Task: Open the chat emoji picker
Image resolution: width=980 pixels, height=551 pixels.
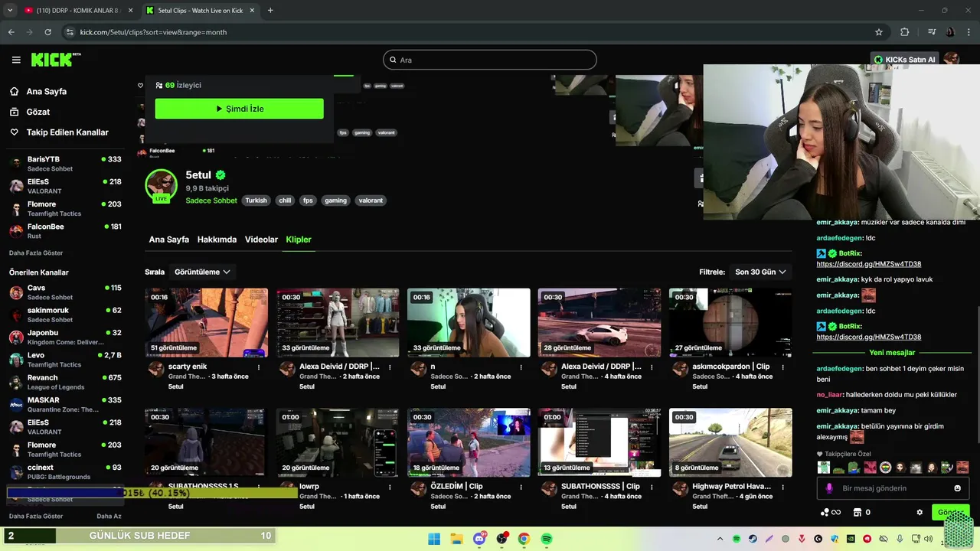Action: tap(957, 488)
